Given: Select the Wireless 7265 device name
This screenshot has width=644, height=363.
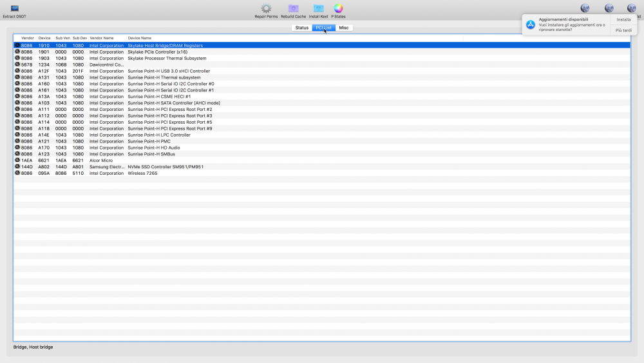Looking at the screenshot, I should (x=142, y=173).
